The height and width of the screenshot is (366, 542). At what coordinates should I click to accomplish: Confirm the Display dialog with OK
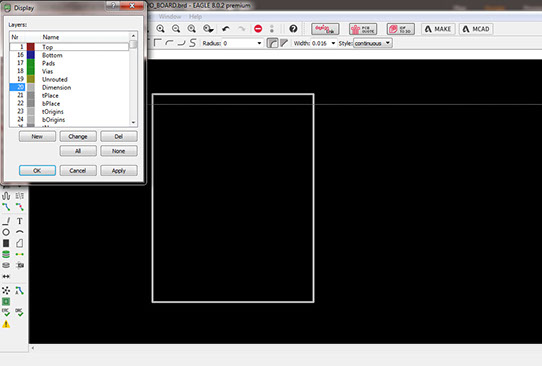(x=37, y=171)
